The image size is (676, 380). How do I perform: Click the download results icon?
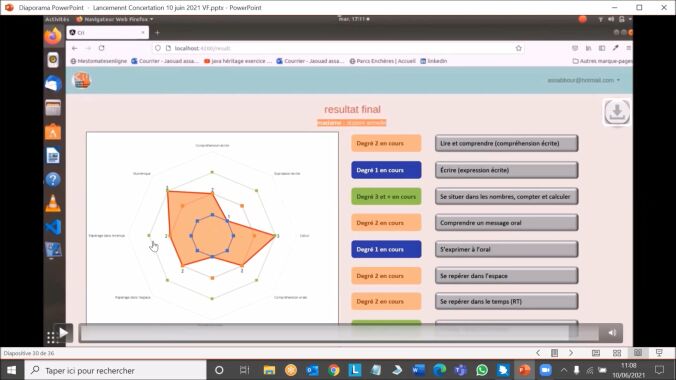(617, 112)
